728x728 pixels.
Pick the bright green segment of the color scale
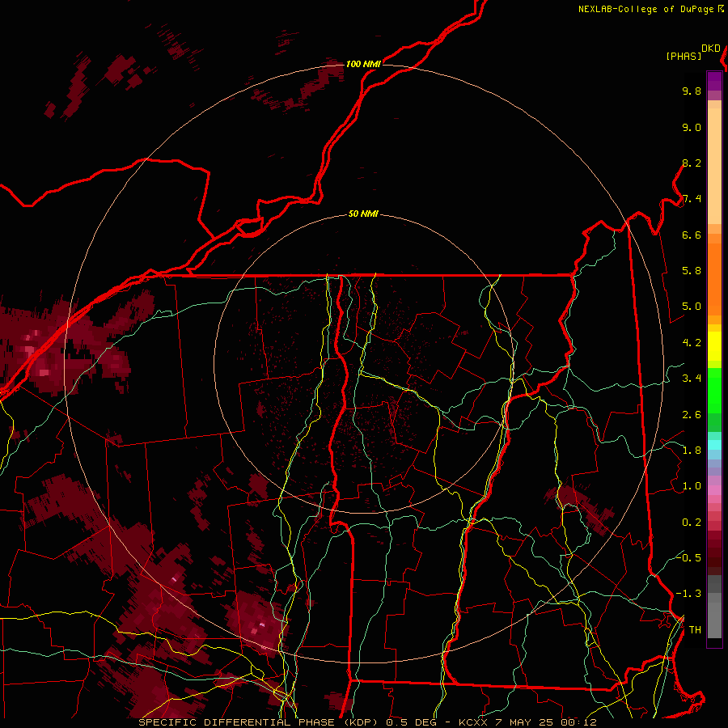[x=714, y=391]
